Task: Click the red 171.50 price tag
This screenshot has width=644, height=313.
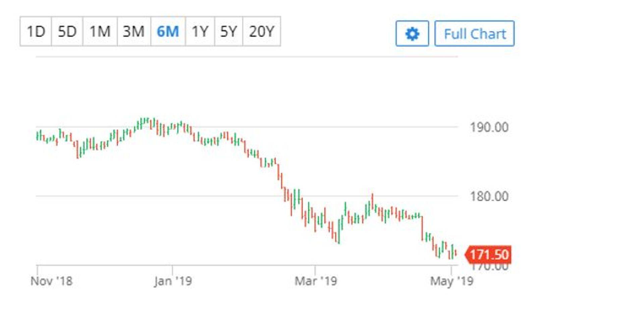Action: click(x=489, y=255)
